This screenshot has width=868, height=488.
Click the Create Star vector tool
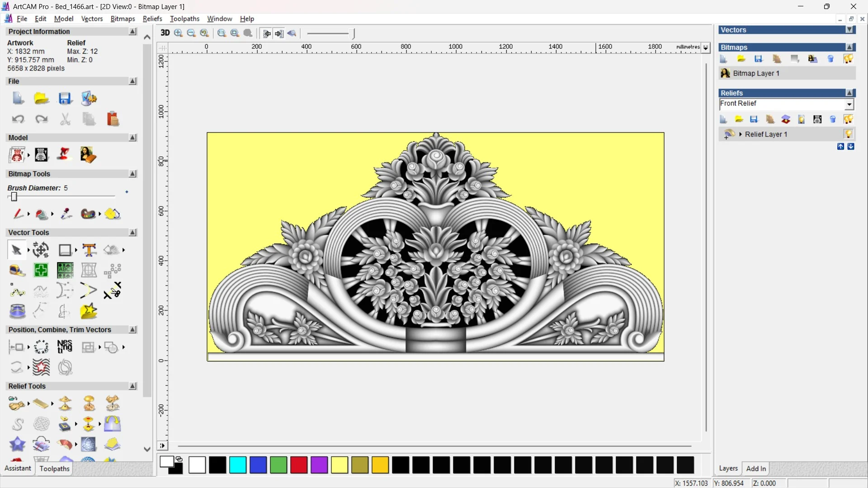(x=89, y=311)
